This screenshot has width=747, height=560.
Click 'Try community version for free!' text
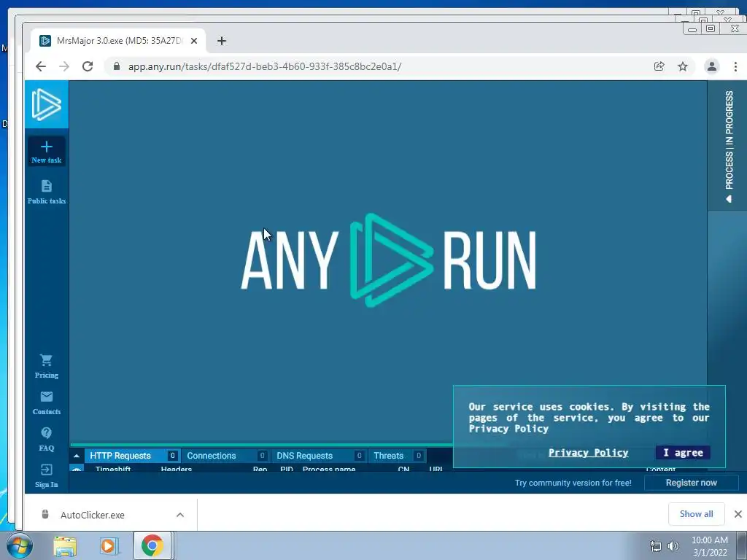point(573,483)
